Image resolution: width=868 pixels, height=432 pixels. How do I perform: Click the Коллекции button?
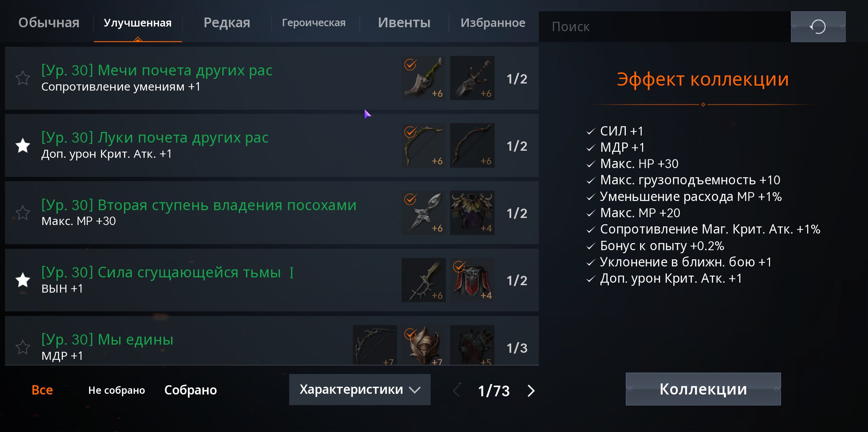pyautogui.click(x=703, y=389)
